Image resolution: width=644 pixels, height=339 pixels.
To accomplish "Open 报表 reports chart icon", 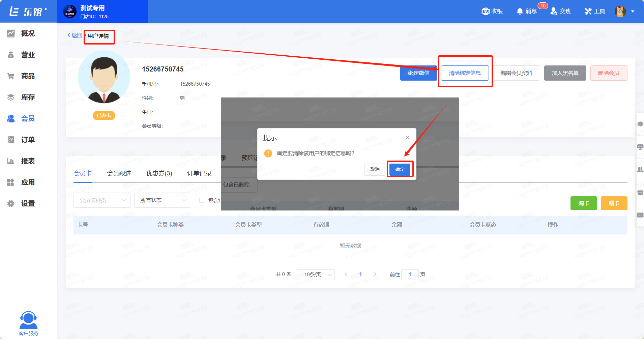I will pos(11,161).
